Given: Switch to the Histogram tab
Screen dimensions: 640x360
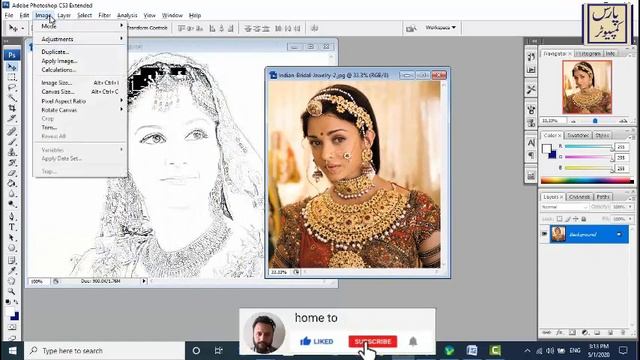Looking at the screenshot, I should (588, 53).
